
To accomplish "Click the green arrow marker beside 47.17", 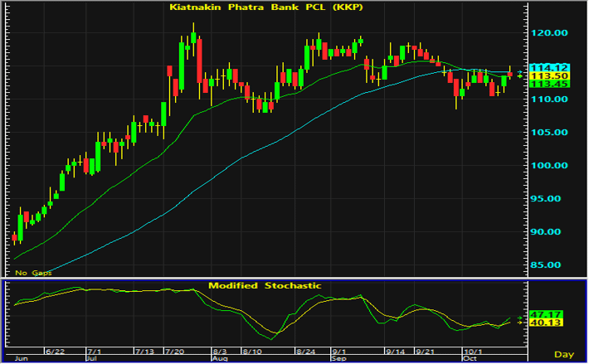I will click(x=520, y=318).
